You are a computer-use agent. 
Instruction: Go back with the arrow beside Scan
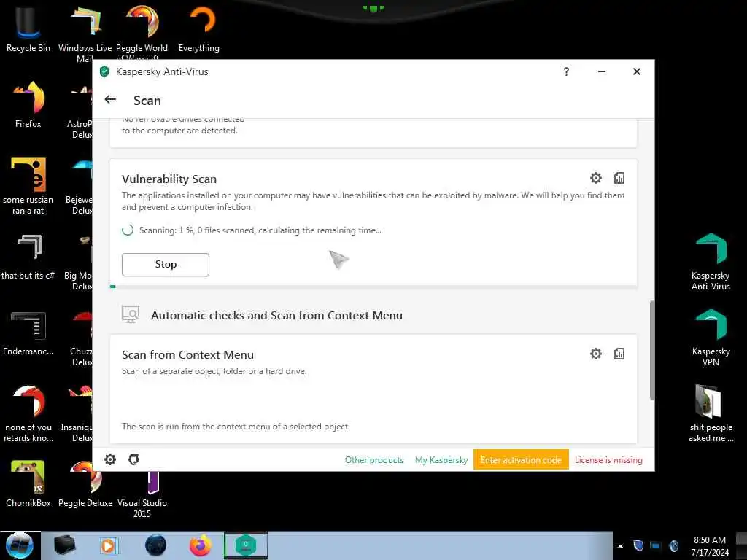110,99
